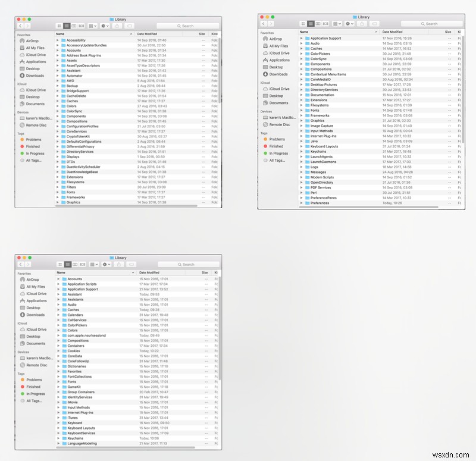The height and width of the screenshot is (461, 476).
Task: Expand Frameworks folder in top-left window
Action: tap(57, 197)
